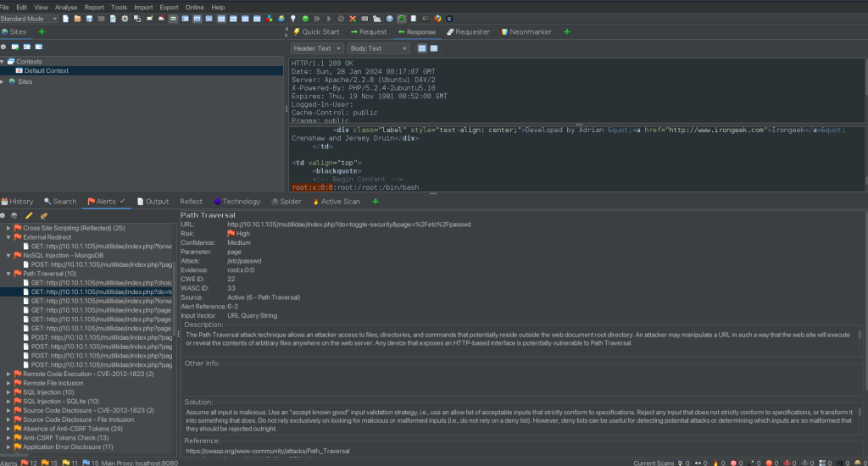Expand Cross Site Scripting (Reflected) alert node

click(8, 228)
